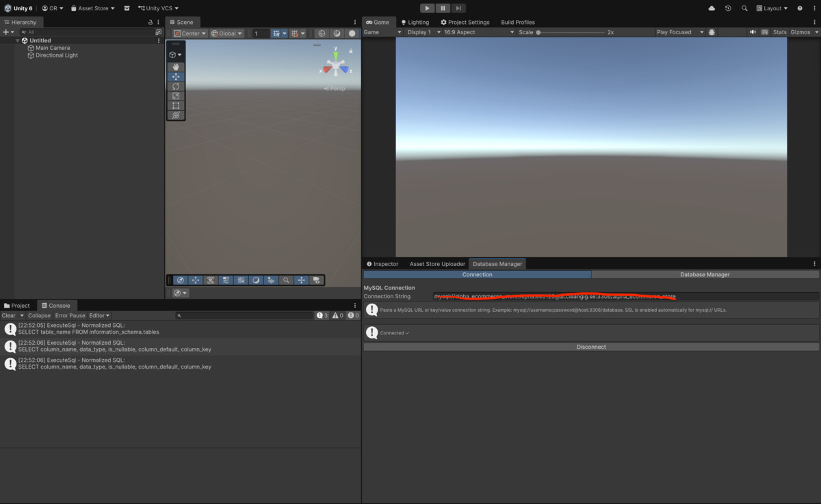Viewport: 821px width, 504px height.
Task: Select the Transform tool in Scene overlay
Action: [x=176, y=115]
